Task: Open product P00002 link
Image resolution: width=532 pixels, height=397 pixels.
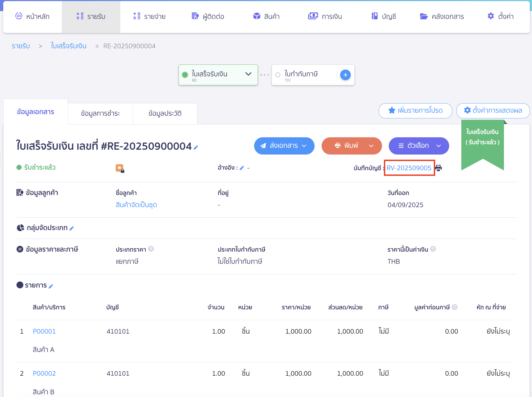Action: pos(44,374)
